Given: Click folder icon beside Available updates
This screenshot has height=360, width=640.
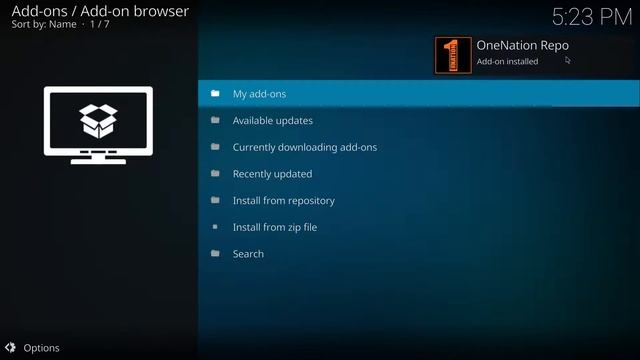Looking at the screenshot, I should tap(215, 120).
